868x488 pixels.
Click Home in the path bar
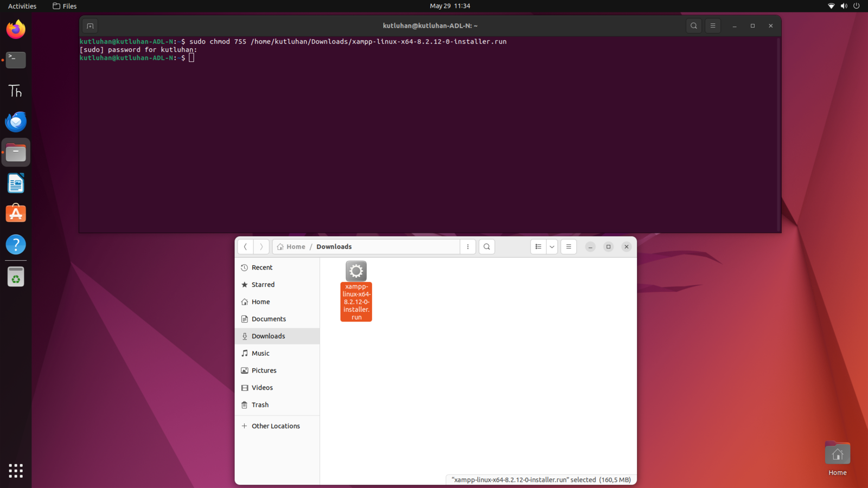[x=291, y=247]
